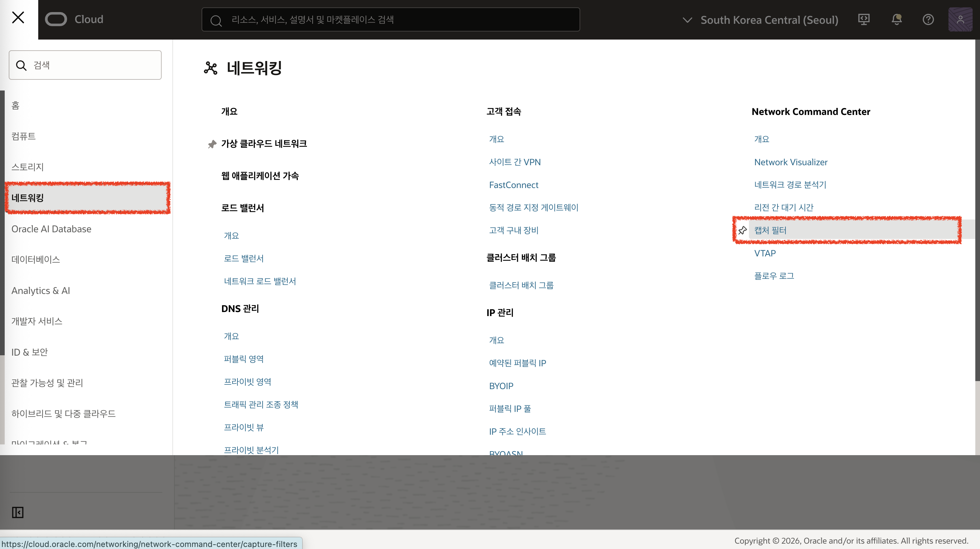Open IP 주소 인사이트 link

click(x=518, y=431)
